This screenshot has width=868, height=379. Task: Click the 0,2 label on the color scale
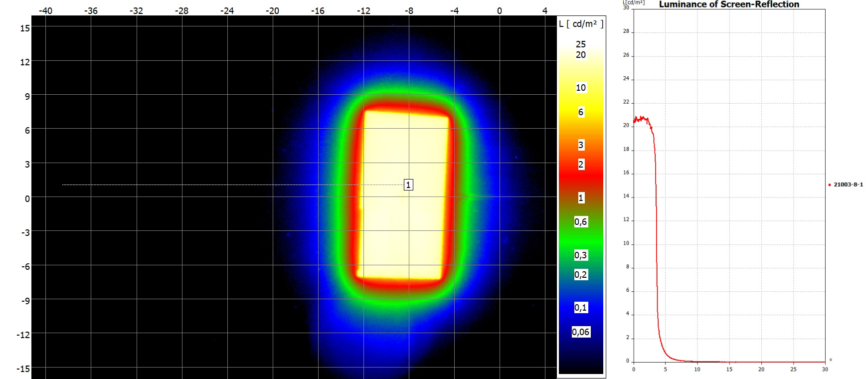tap(581, 275)
